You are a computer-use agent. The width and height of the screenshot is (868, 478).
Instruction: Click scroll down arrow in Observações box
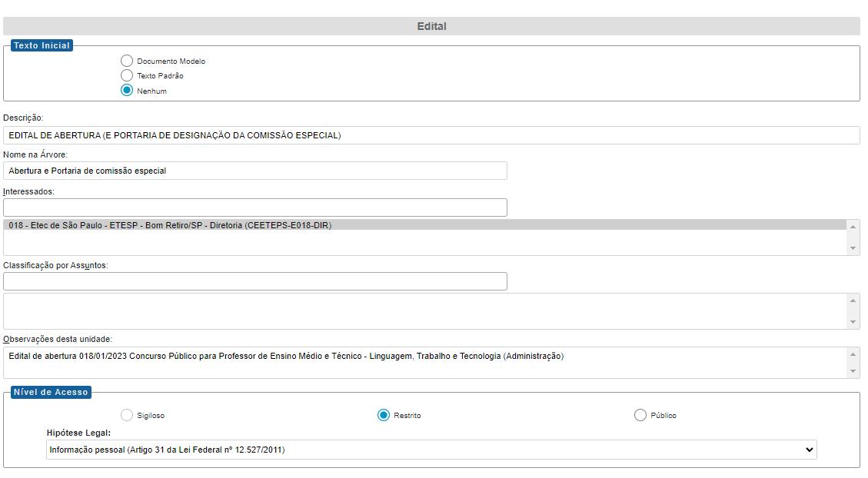point(853,372)
